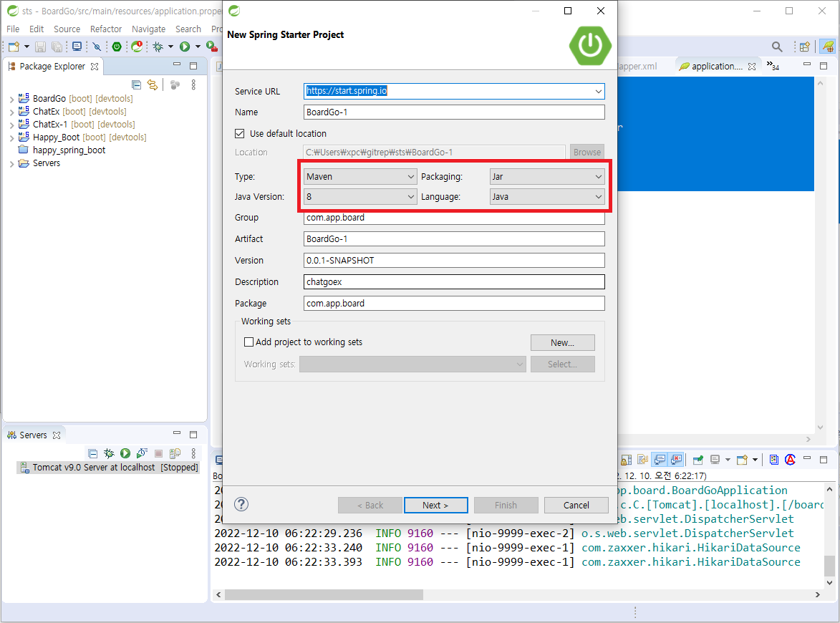The image size is (840, 623).
Task: Click the Open Console icon in console toolbar
Action: click(742, 460)
